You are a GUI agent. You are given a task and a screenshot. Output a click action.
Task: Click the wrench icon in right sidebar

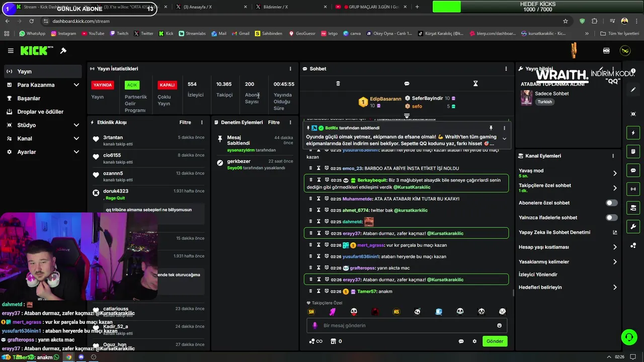(633, 226)
